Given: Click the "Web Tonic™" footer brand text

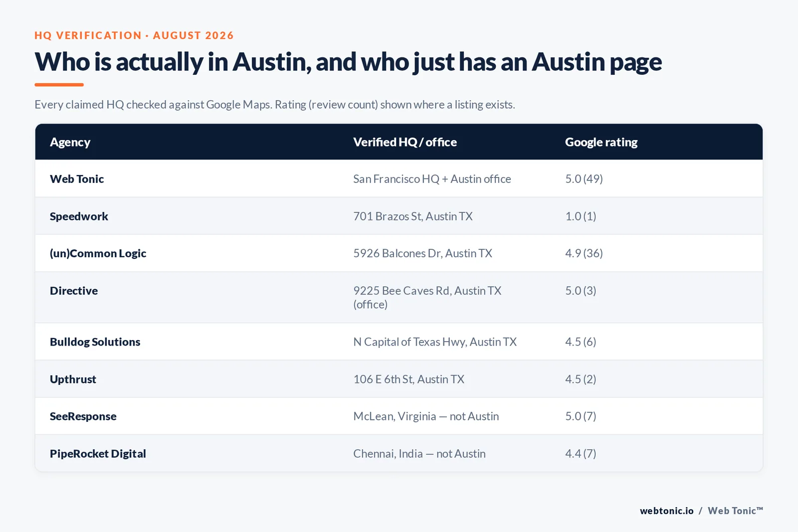Looking at the screenshot, I should (x=736, y=511).
